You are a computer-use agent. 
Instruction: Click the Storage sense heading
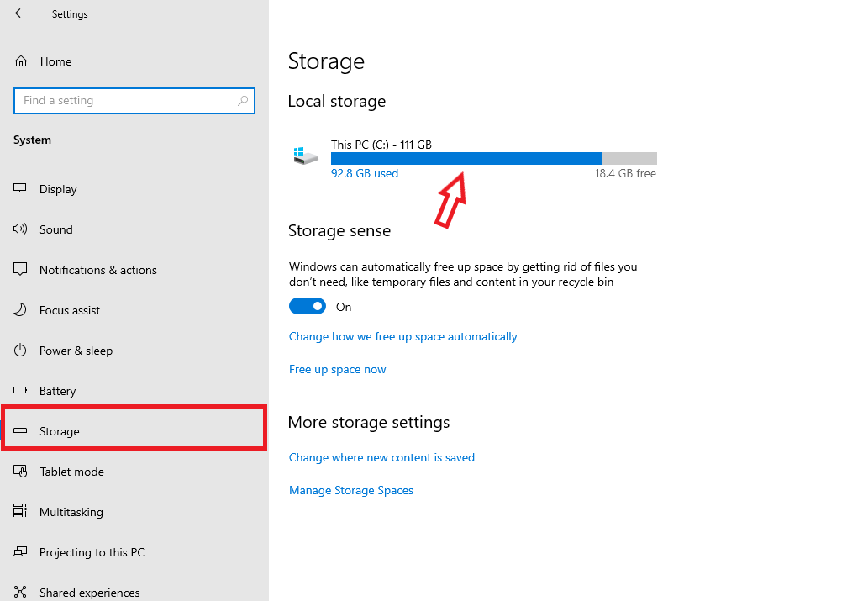pos(339,230)
